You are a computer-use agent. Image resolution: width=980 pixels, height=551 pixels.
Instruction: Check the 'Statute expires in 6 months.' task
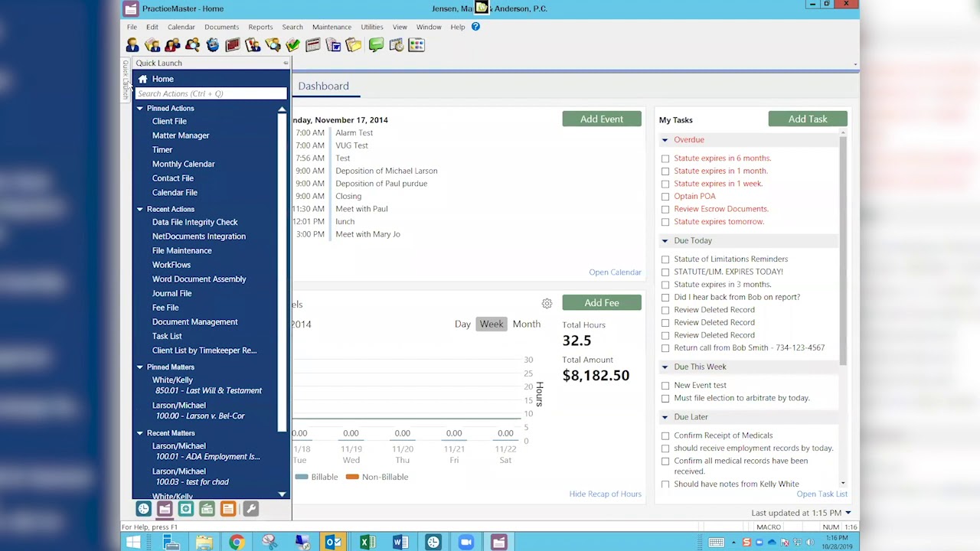[665, 158]
